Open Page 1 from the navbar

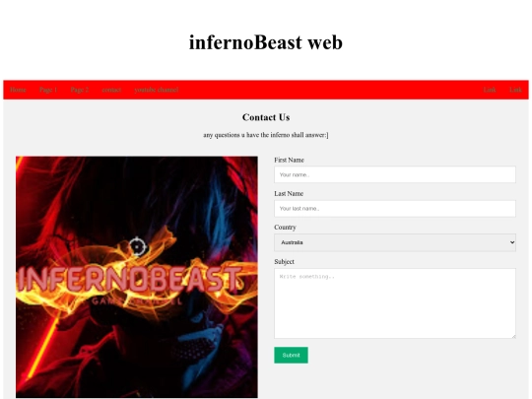[x=48, y=90]
